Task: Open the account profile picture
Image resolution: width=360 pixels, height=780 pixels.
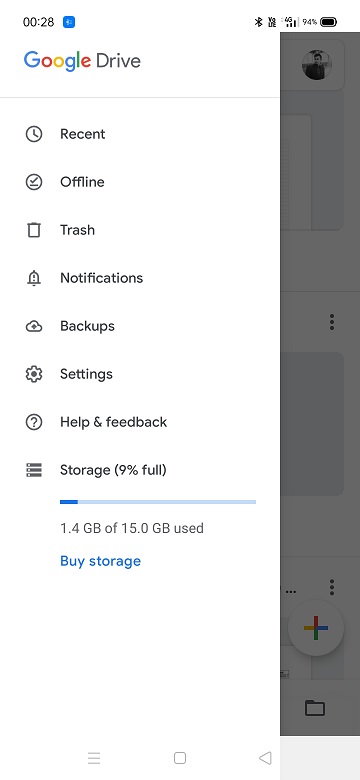Action: pyautogui.click(x=317, y=65)
